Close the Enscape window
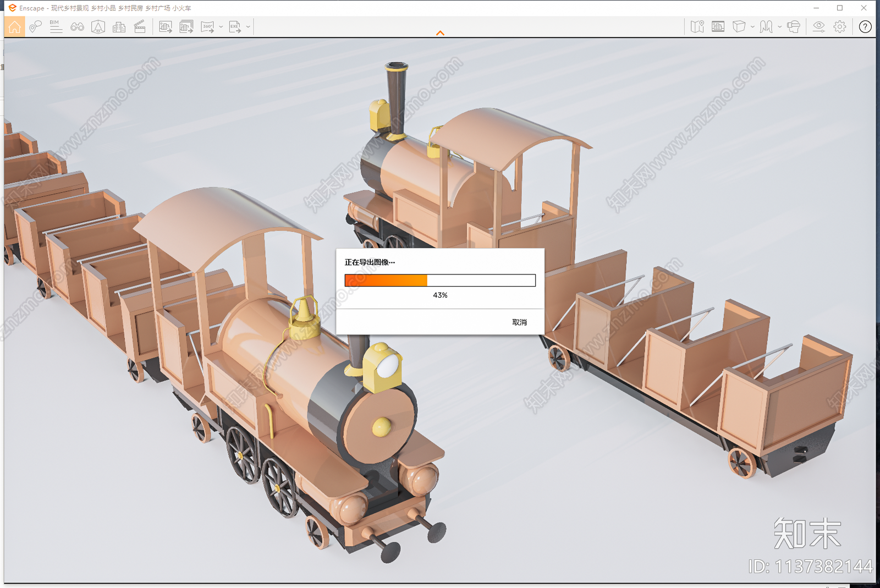880x588 pixels. (864, 8)
